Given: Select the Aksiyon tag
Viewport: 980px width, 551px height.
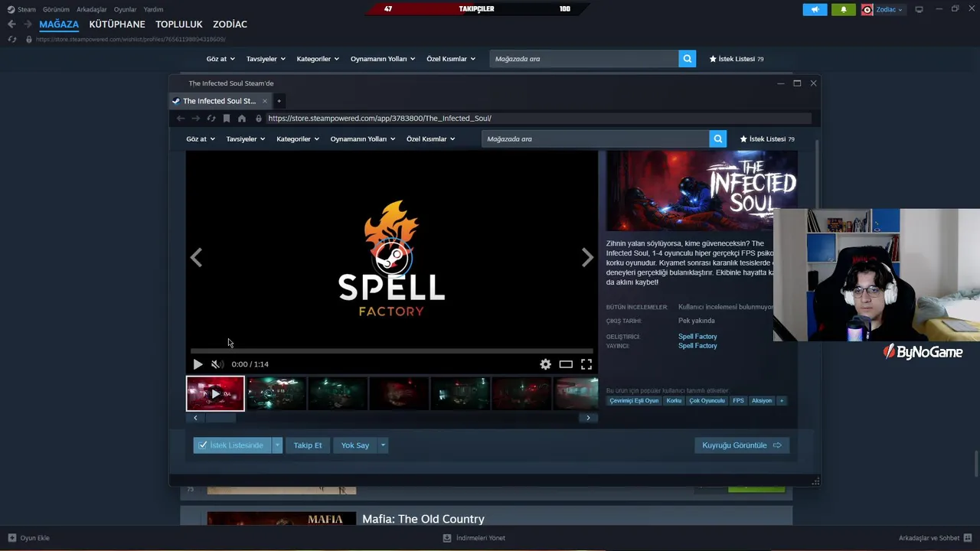Looking at the screenshot, I should (x=762, y=400).
